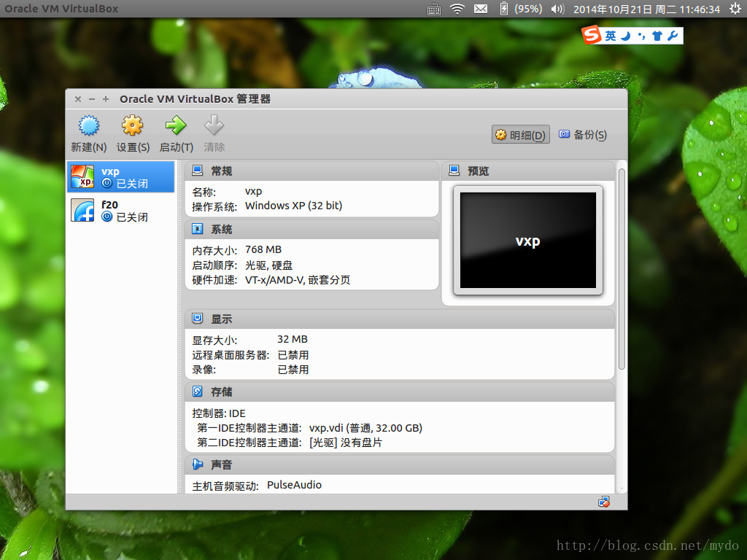
Task: Click Sogou moon half-width toggle icon
Action: coord(625,36)
